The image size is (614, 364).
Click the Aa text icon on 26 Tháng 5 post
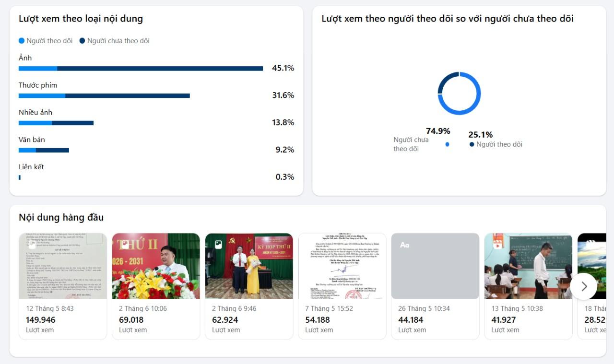tap(404, 245)
